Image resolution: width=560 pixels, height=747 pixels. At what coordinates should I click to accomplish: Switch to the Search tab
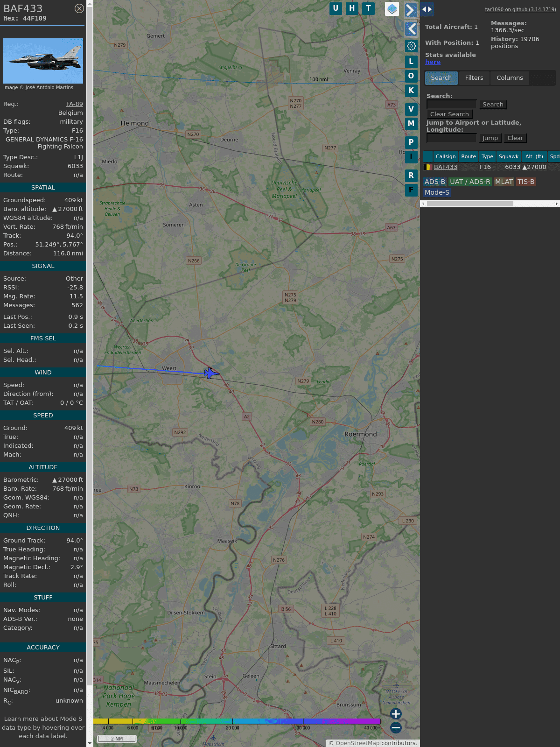click(441, 78)
